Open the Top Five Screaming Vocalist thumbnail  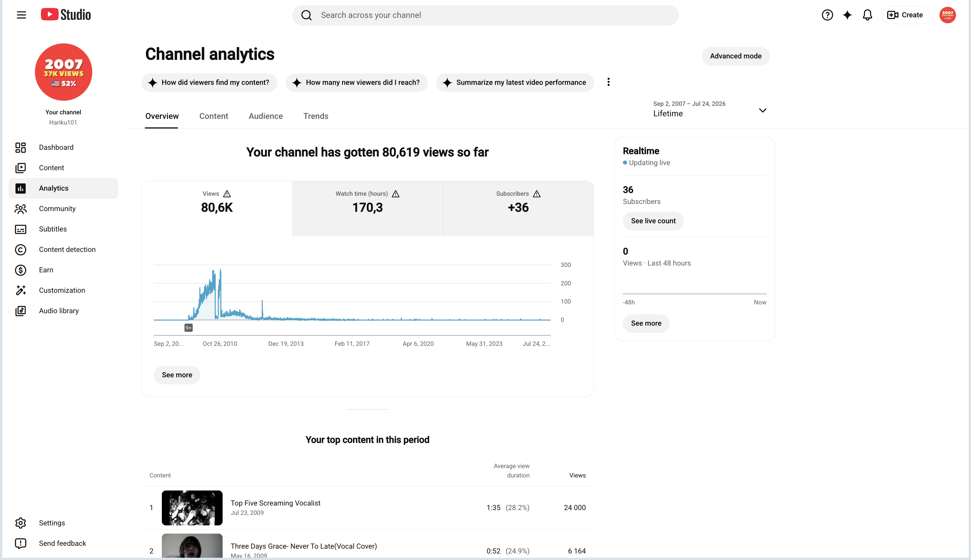point(192,508)
